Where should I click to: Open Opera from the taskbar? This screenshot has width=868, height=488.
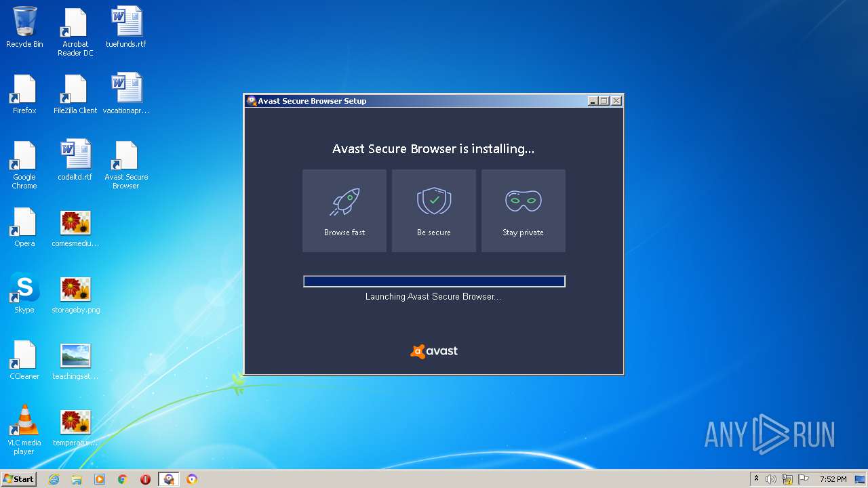(146, 479)
